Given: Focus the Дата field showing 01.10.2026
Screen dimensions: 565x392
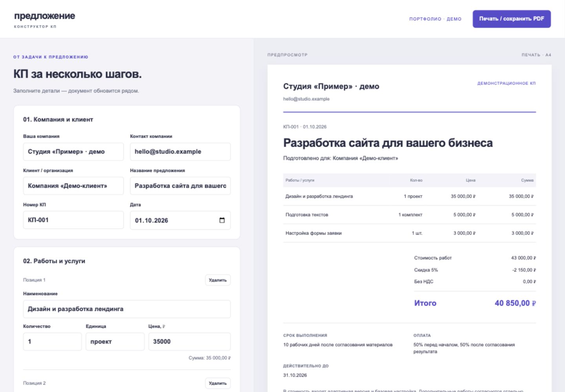Looking at the screenshot, I should point(180,220).
